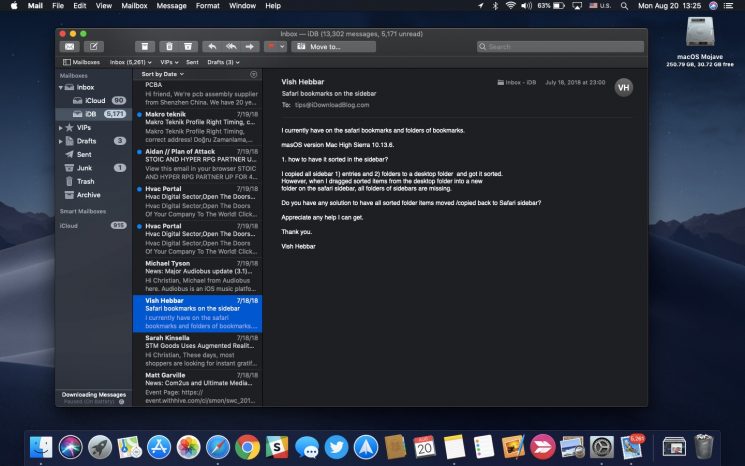Open the Michael Tyson Audiobus email

[198, 276]
